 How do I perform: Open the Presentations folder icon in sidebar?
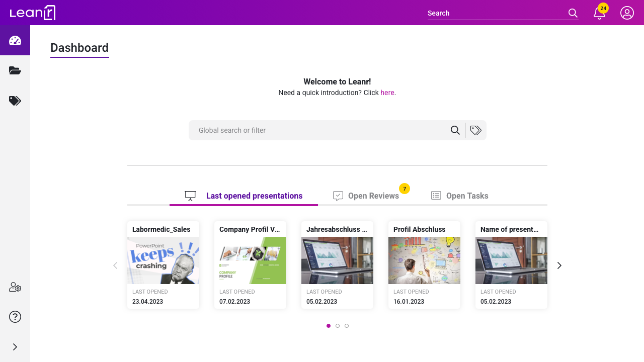[15, 70]
